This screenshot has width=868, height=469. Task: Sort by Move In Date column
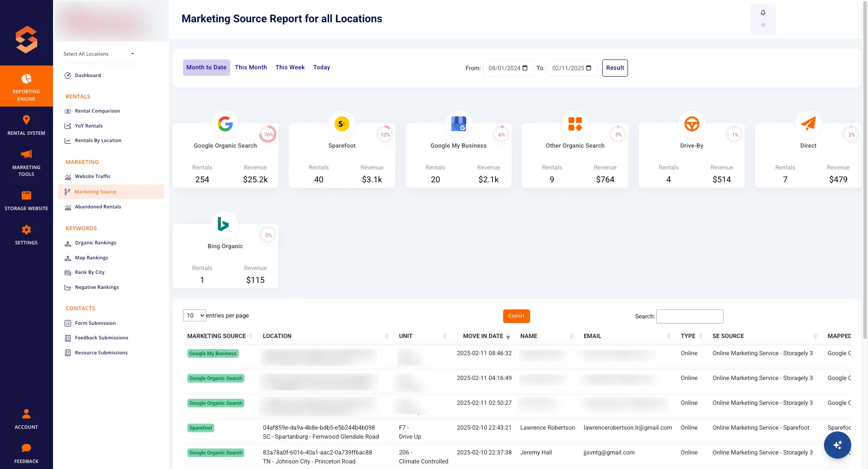pos(487,336)
